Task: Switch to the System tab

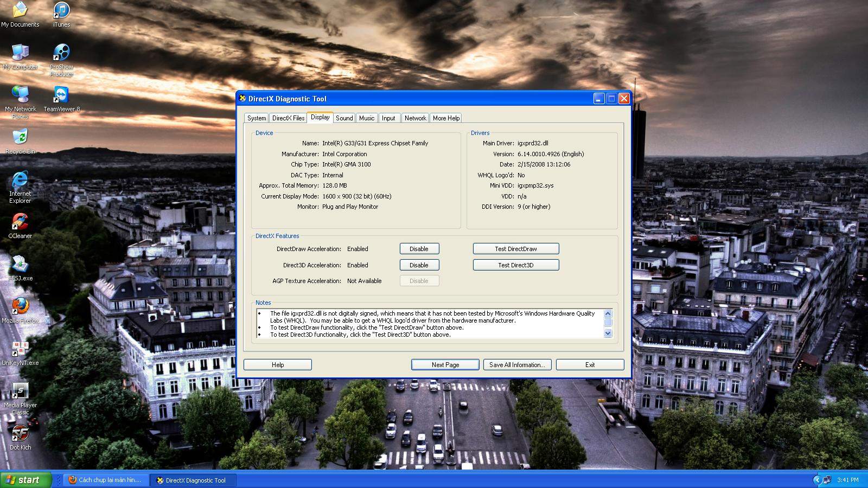Action: tap(257, 118)
